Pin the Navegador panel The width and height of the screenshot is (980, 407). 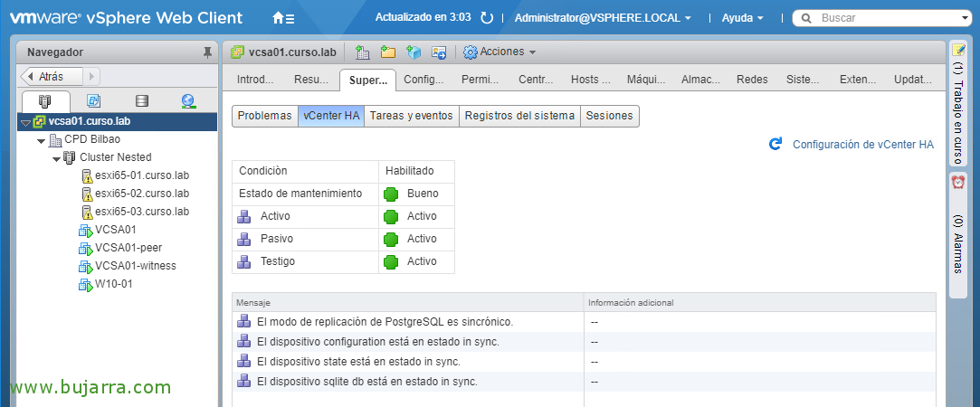[207, 53]
